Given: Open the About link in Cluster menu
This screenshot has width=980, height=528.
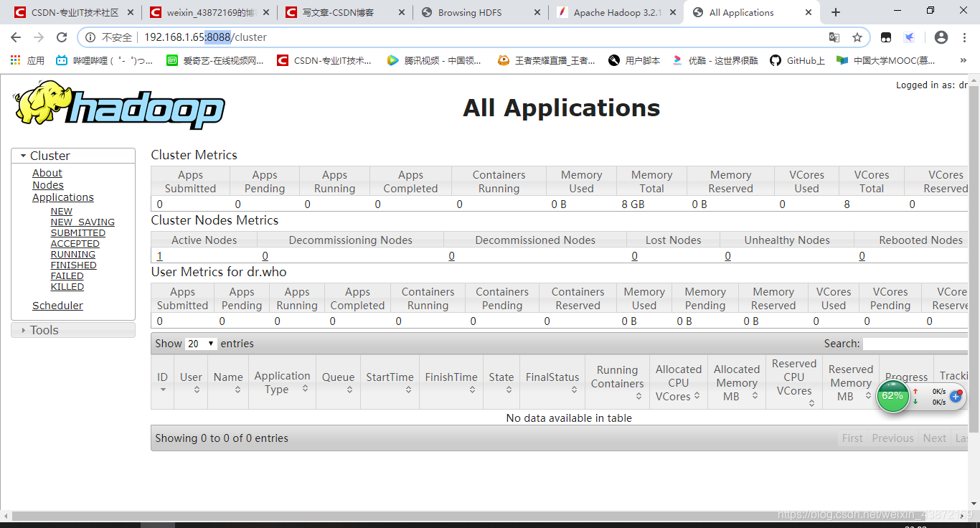Looking at the screenshot, I should click(47, 173).
